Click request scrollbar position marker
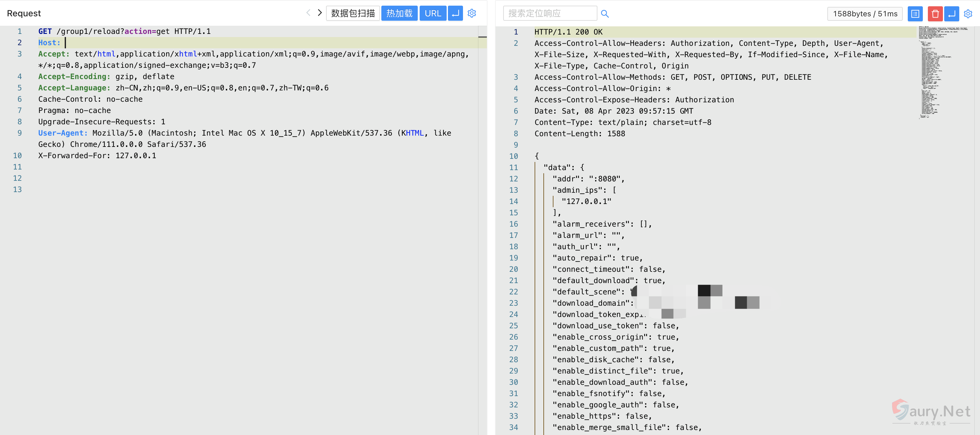 point(482,37)
